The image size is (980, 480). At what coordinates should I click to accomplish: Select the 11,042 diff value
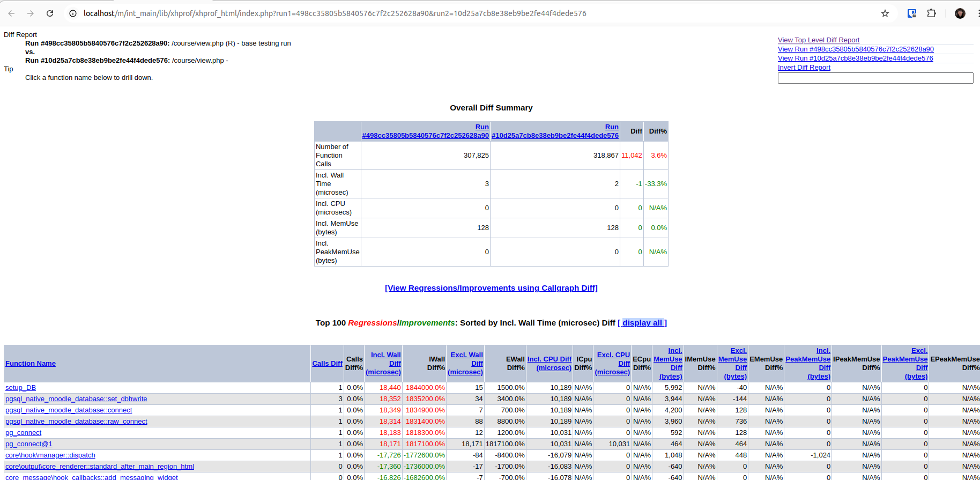pos(632,156)
